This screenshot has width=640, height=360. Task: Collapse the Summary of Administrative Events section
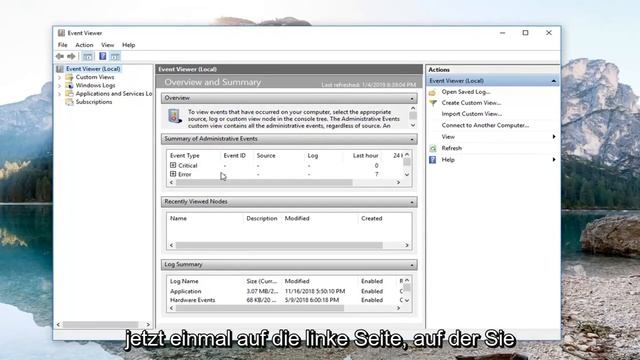click(x=411, y=139)
